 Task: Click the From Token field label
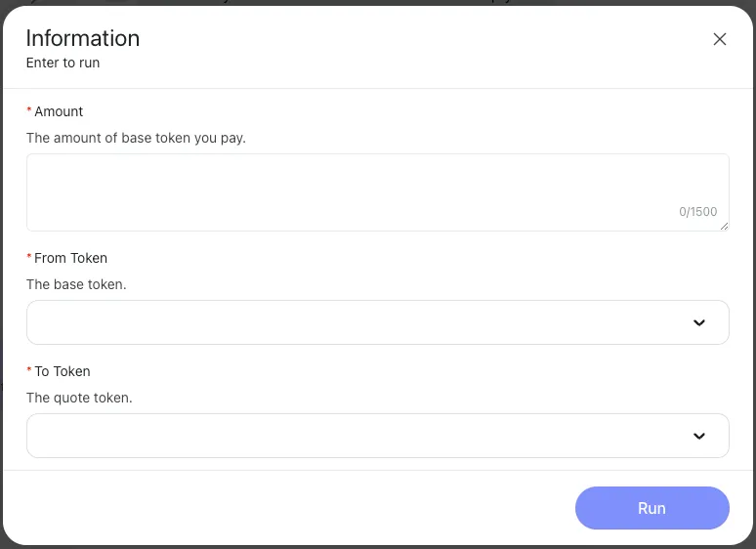click(70, 258)
